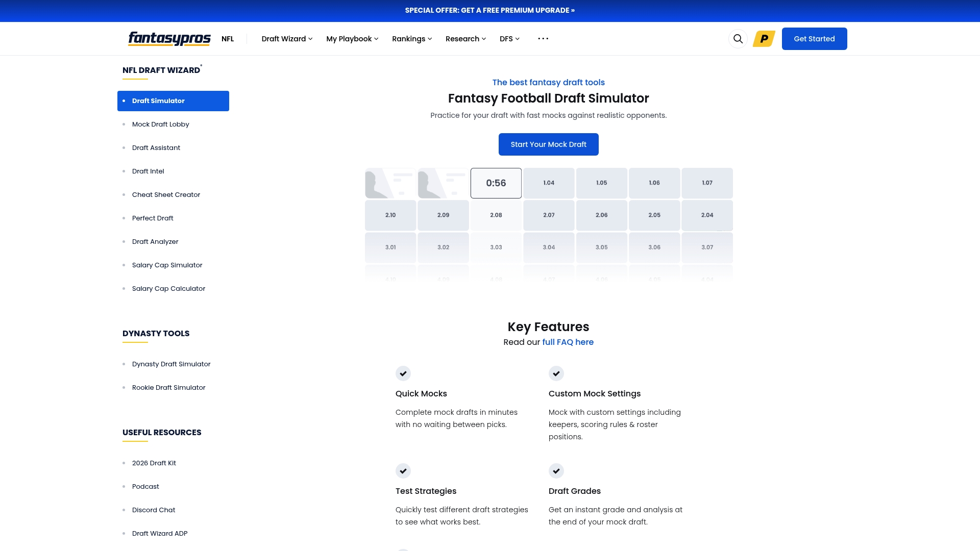Open Dynasty Draft Simulator
The width and height of the screenshot is (980, 551).
tap(171, 364)
